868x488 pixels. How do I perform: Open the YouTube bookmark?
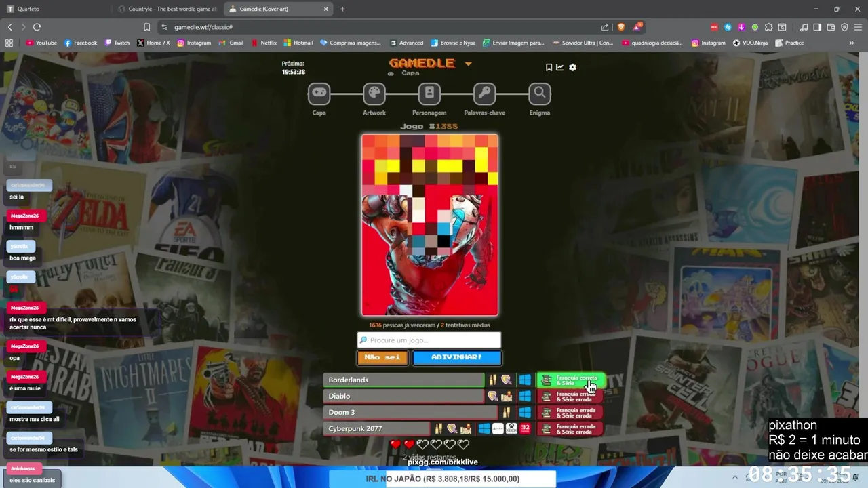41,43
